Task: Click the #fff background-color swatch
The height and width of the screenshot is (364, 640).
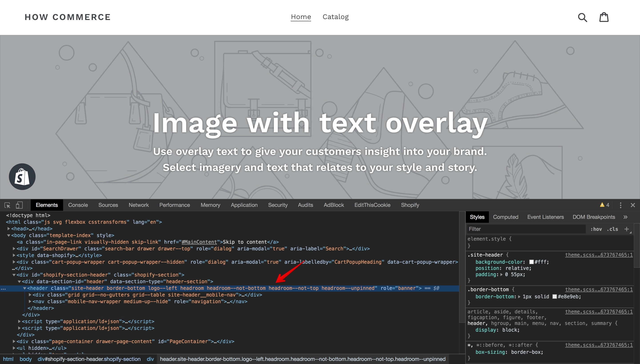Action: tap(531, 262)
